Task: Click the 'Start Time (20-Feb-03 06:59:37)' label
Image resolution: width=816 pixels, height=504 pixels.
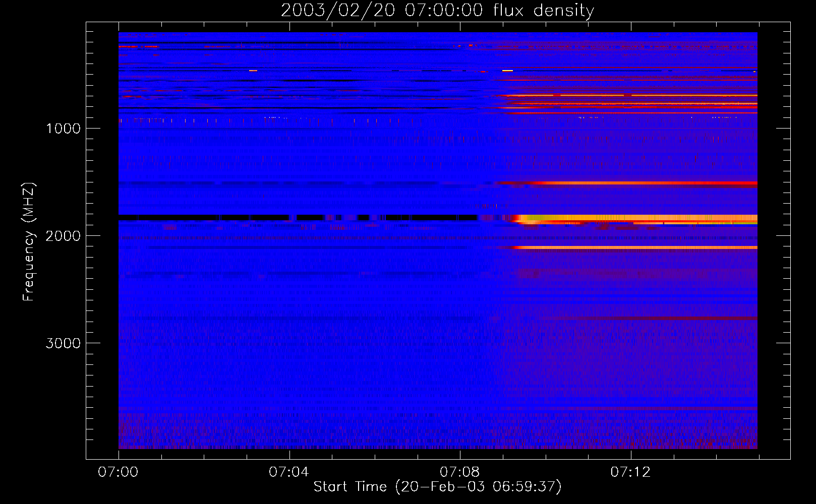Action: click(437, 487)
